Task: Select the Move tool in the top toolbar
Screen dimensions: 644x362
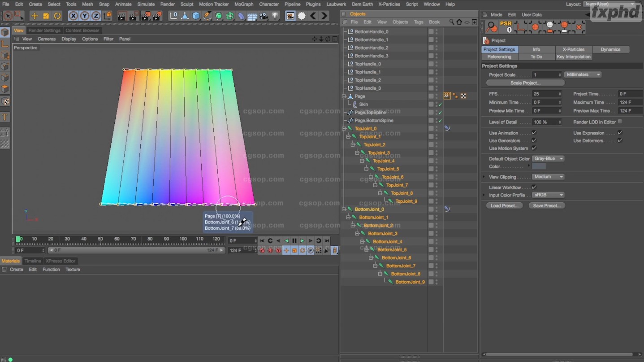Action: point(35,16)
